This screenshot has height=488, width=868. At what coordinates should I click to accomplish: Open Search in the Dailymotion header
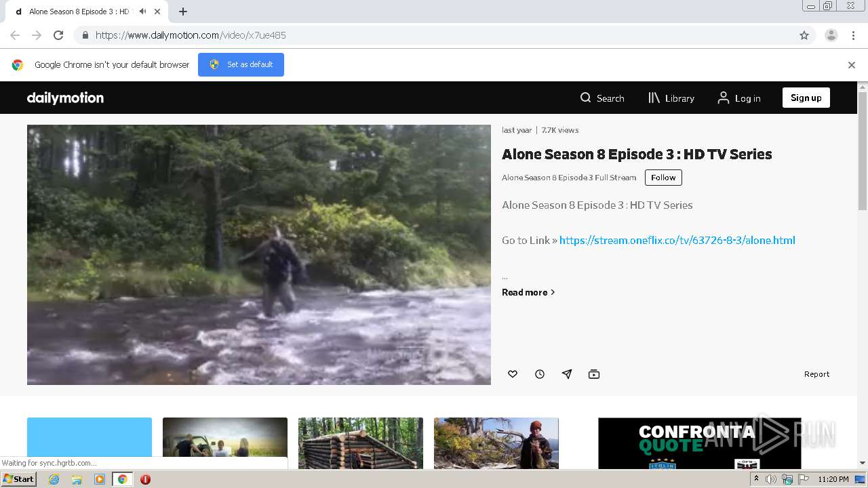point(602,98)
